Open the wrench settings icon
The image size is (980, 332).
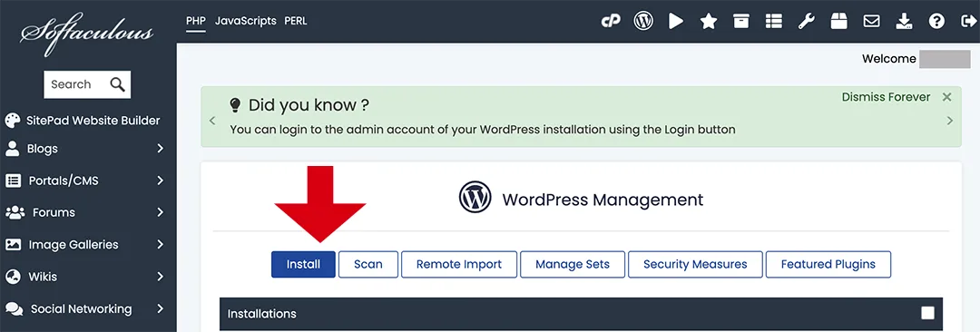pyautogui.click(x=807, y=21)
